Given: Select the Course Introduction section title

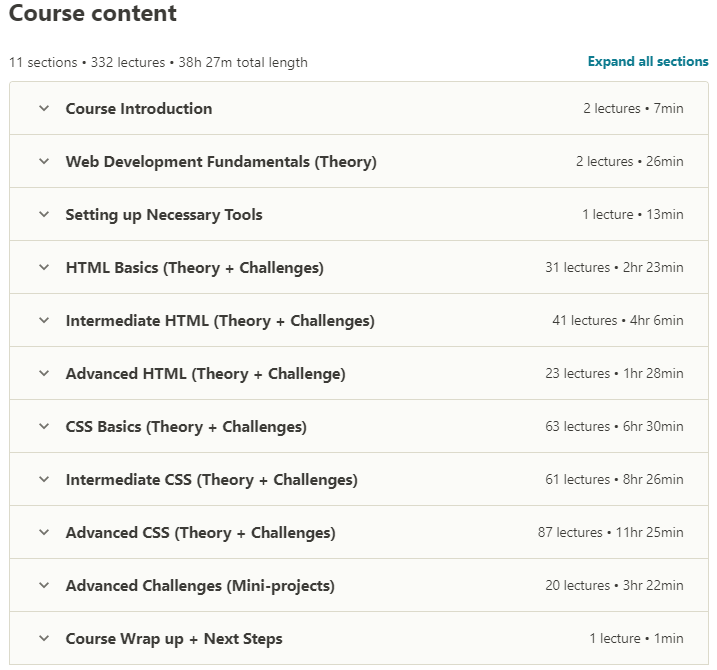Looking at the screenshot, I should pos(139,109).
